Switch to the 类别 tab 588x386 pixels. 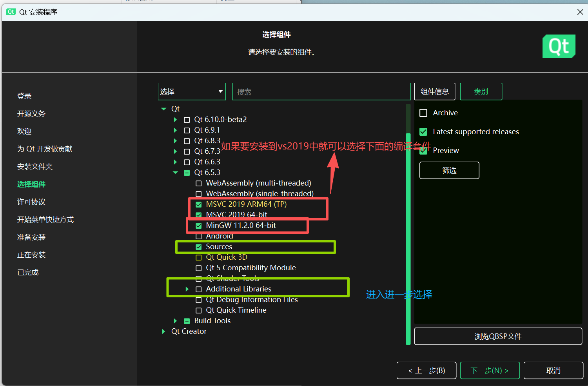click(x=481, y=91)
